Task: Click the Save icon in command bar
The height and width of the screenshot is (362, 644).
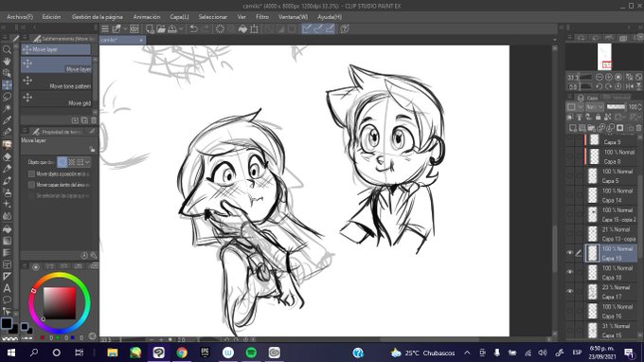Action: 172,28
